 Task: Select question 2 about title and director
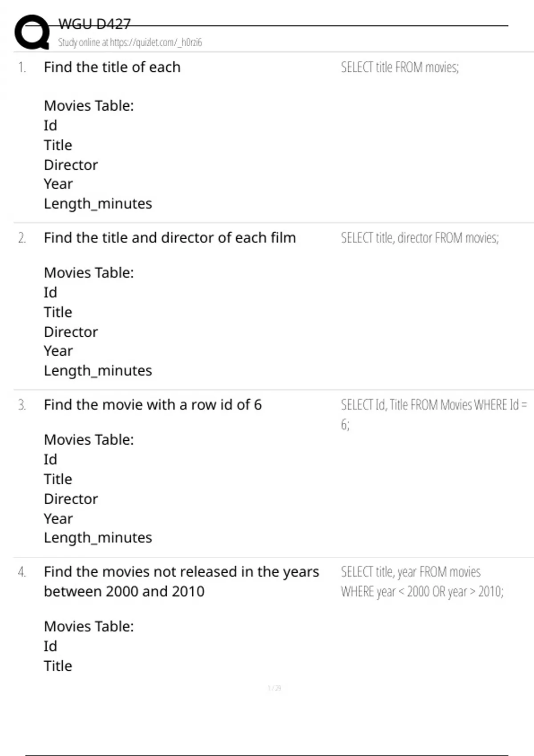170,238
